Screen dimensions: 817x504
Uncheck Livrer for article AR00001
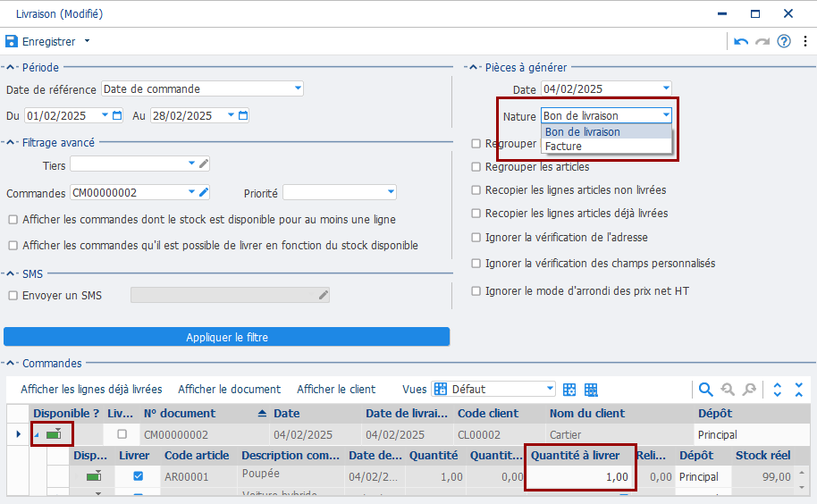click(x=138, y=477)
